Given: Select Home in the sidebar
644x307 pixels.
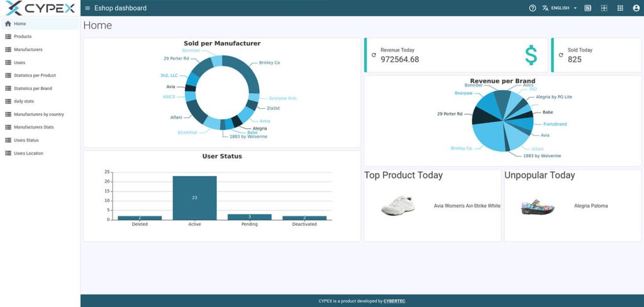Looking at the screenshot, I should 40,24.
